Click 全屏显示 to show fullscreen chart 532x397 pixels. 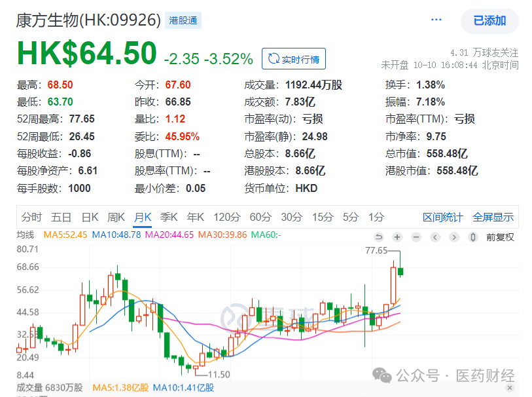coord(493,217)
